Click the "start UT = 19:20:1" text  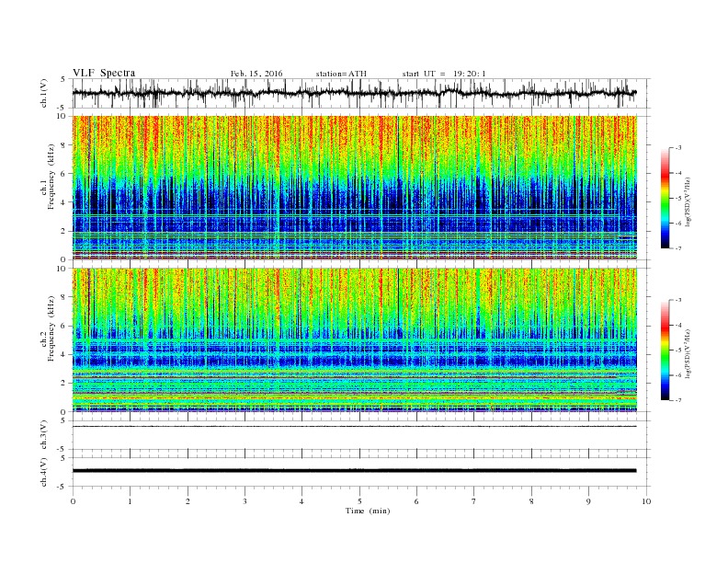(x=444, y=74)
